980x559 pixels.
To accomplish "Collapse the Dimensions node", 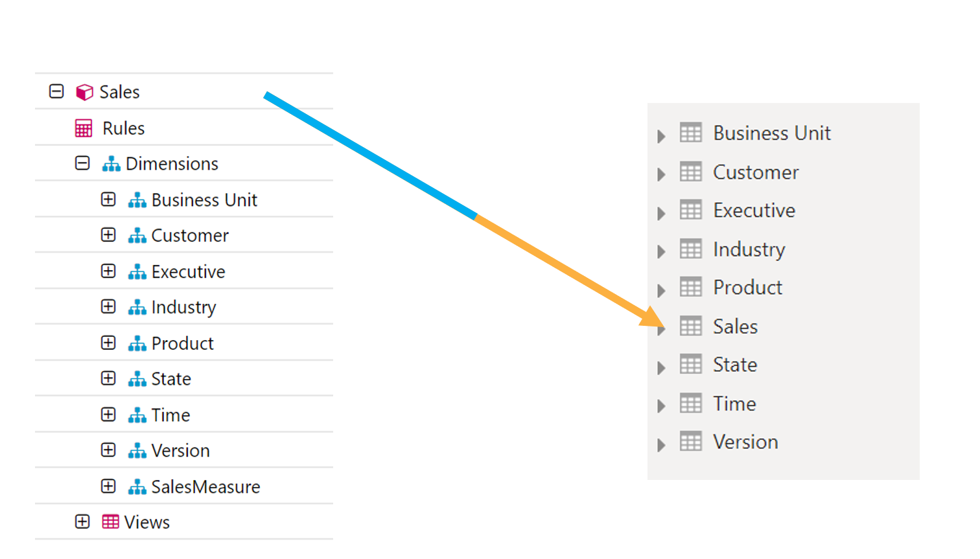I will point(82,163).
